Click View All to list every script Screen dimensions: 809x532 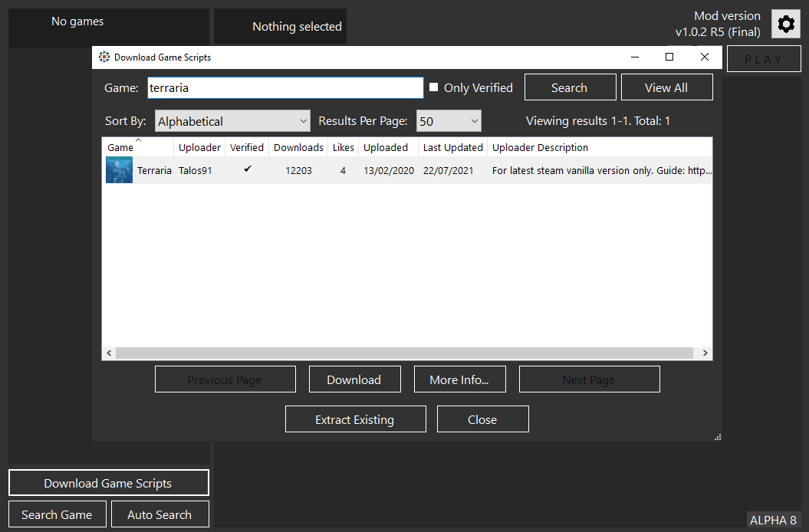point(666,87)
